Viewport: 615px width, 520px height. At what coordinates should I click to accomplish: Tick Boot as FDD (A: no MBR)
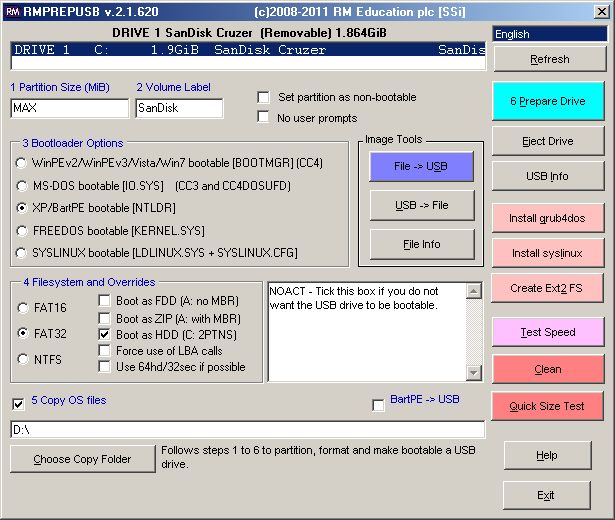coord(104,300)
